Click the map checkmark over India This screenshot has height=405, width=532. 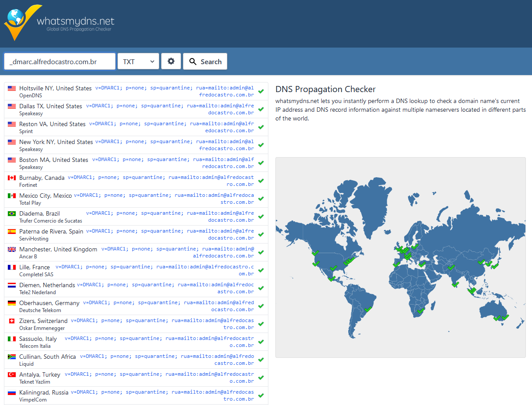pyautogui.click(x=455, y=284)
